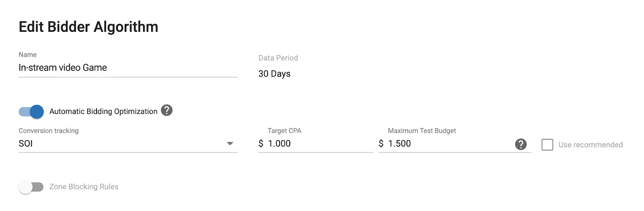Open the SOI conversion tracking selector

pyautogui.click(x=128, y=144)
